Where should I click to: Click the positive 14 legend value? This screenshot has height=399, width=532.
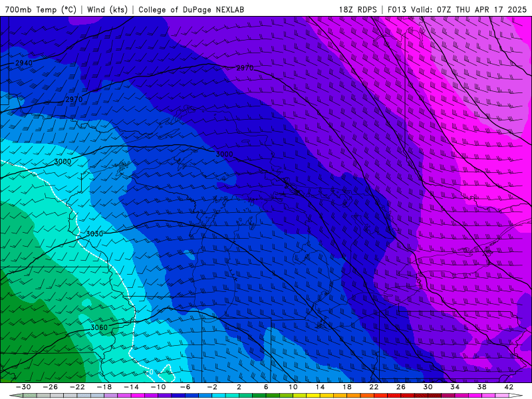coord(320,387)
